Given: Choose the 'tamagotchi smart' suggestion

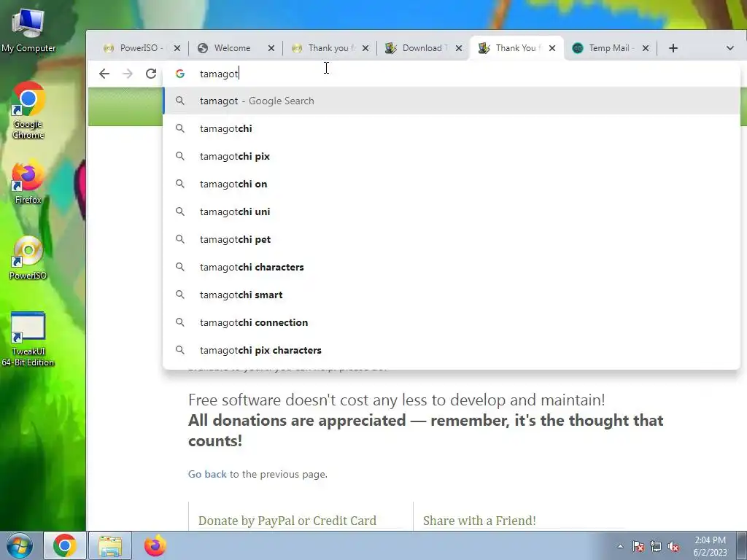Looking at the screenshot, I should point(452,295).
